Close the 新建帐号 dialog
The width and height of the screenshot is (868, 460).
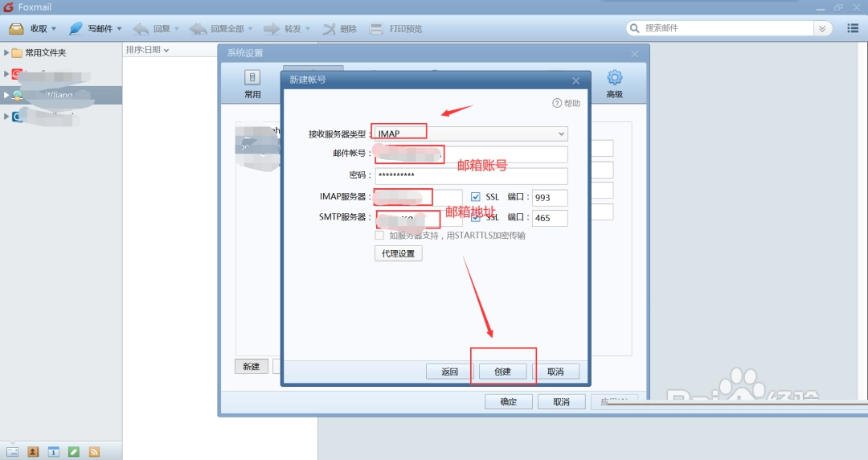(x=575, y=81)
